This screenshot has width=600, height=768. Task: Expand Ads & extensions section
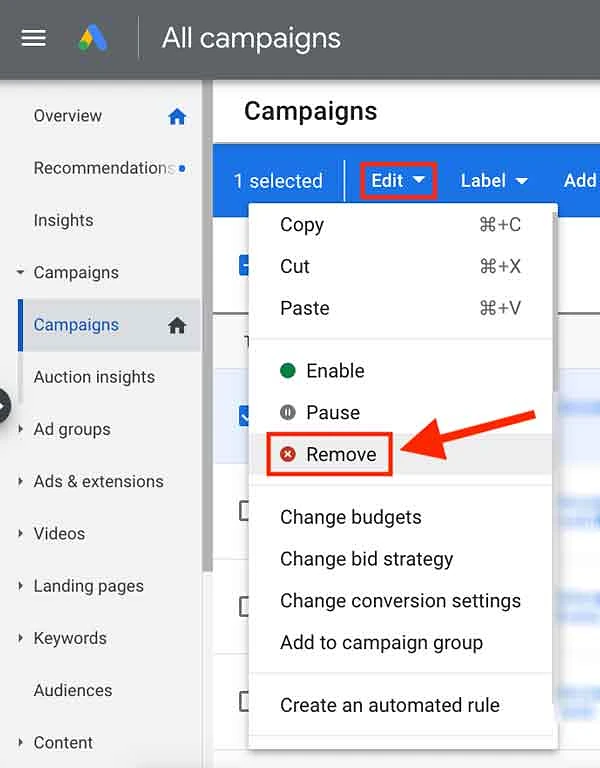tap(20, 481)
